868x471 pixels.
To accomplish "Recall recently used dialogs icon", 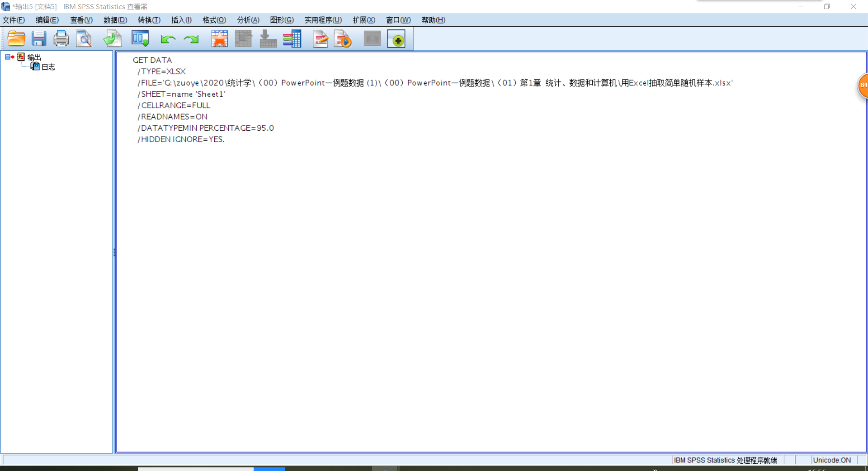I will pyautogui.click(x=140, y=39).
